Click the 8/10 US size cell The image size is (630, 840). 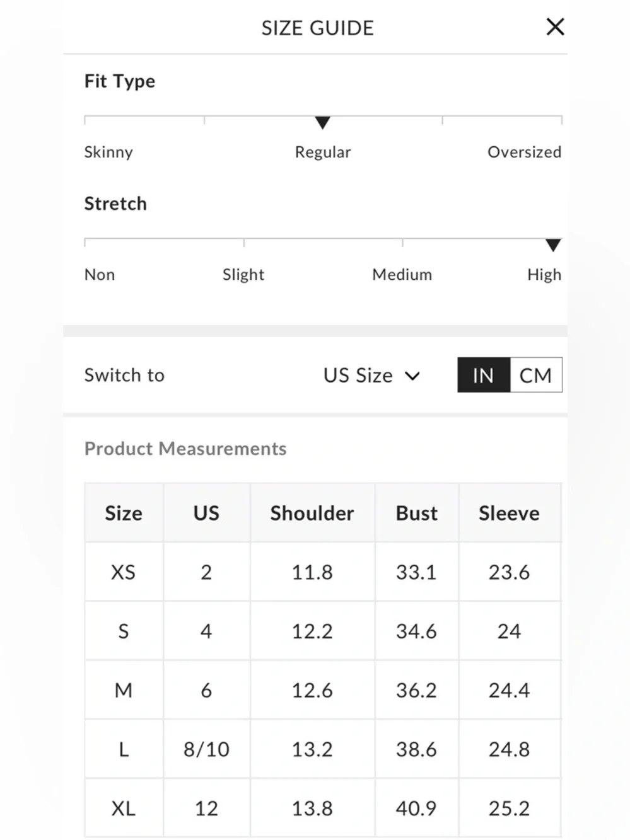[206, 749]
